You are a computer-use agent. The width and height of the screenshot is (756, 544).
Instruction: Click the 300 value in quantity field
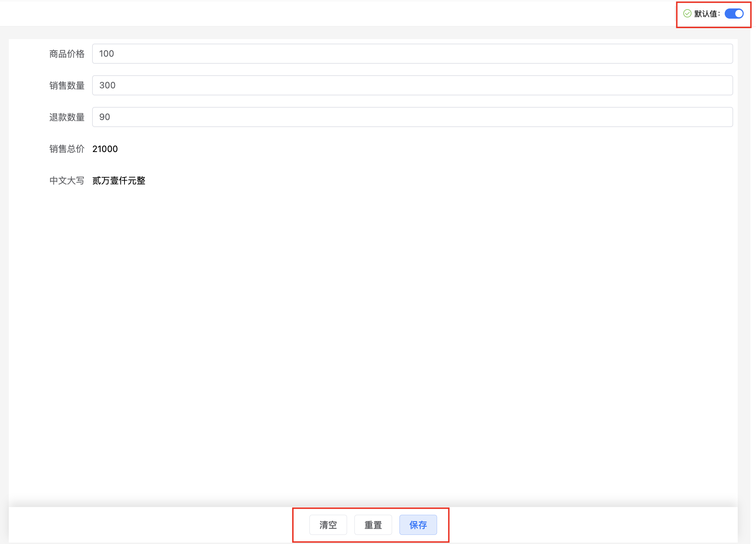pyautogui.click(x=107, y=86)
